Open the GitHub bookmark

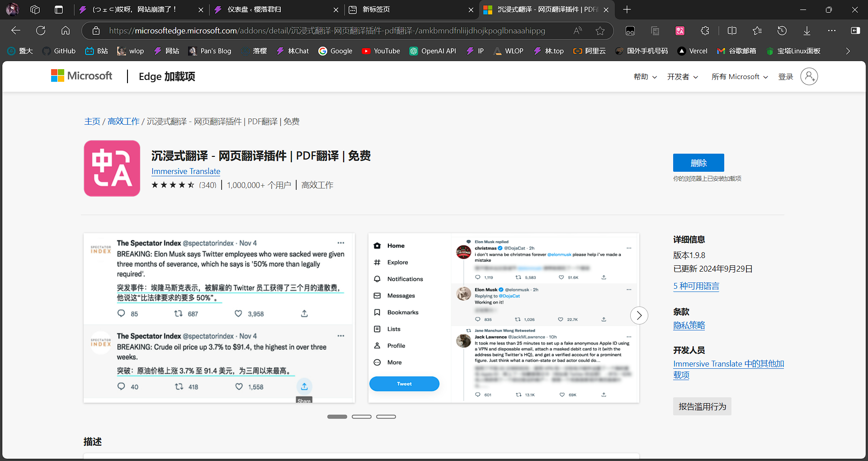click(59, 51)
